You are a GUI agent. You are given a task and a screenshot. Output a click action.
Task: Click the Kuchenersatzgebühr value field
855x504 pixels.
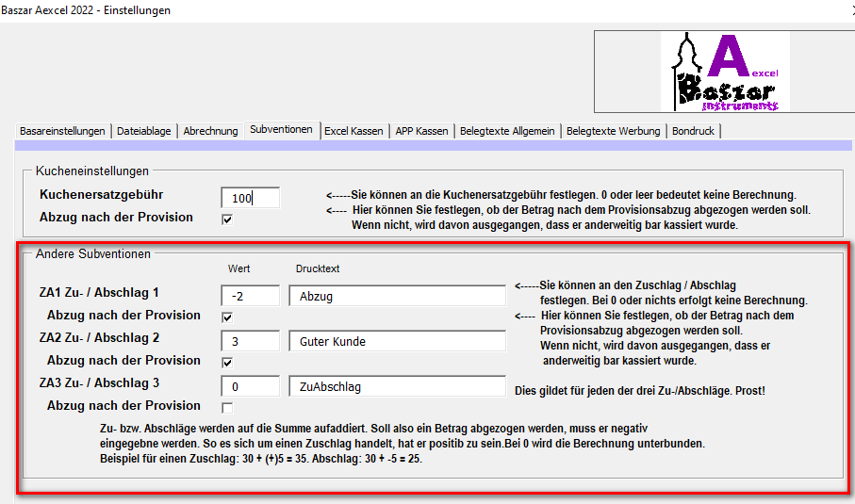tap(251, 198)
